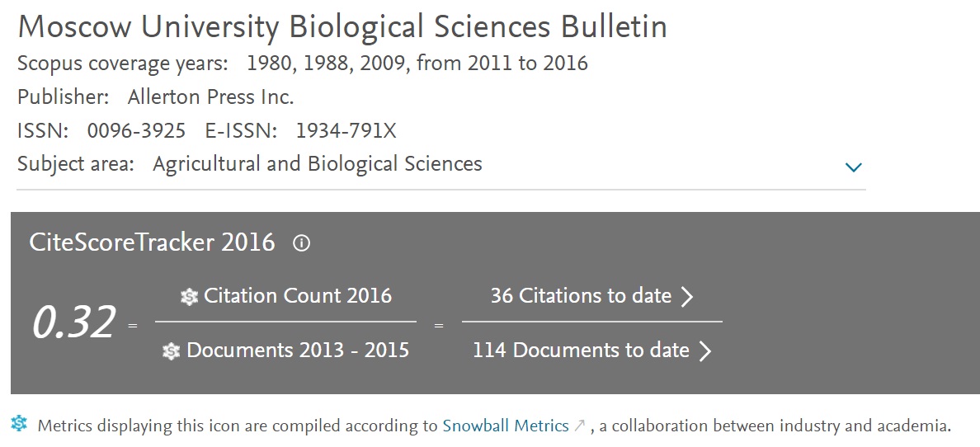
Task: Open 114 Documents to date chevron
Action: pos(704,351)
